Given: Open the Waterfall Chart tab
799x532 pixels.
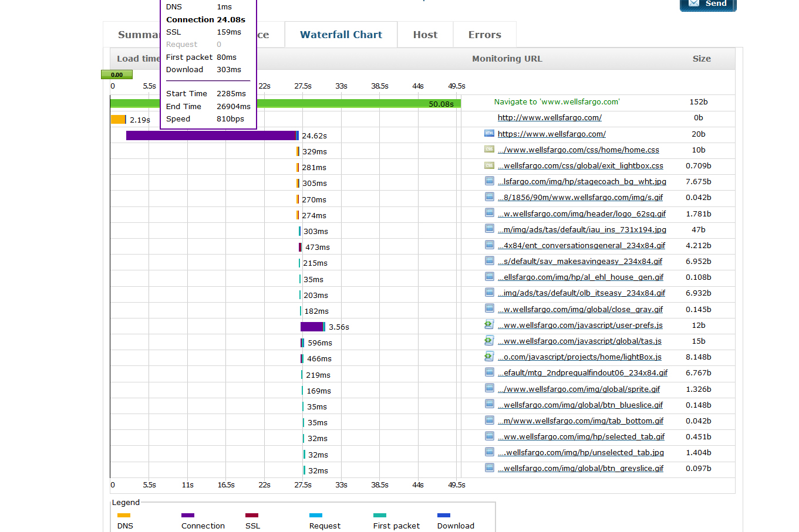Looking at the screenshot, I should 341,35.
